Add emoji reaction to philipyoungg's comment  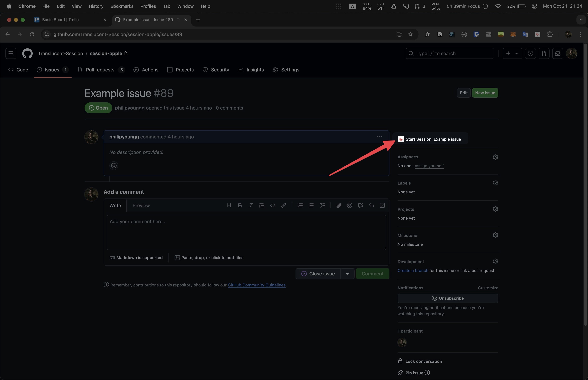click(114, 166)
